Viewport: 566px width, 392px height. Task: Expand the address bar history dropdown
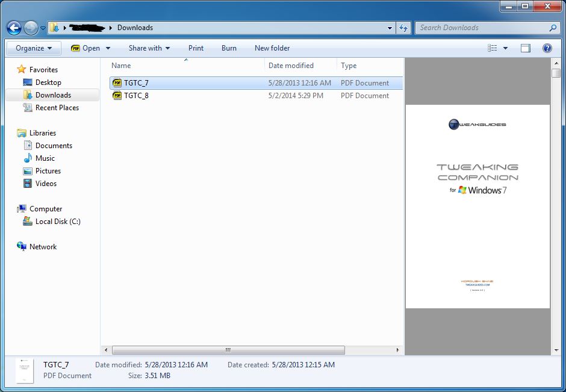390,28
